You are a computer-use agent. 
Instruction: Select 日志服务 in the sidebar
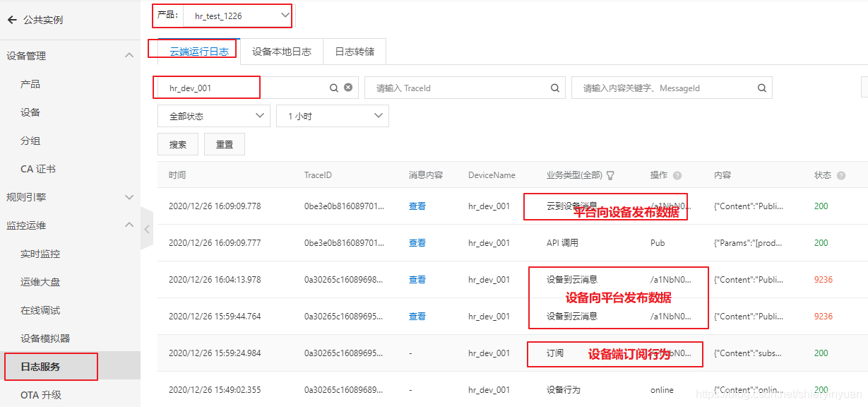[40, 367]
